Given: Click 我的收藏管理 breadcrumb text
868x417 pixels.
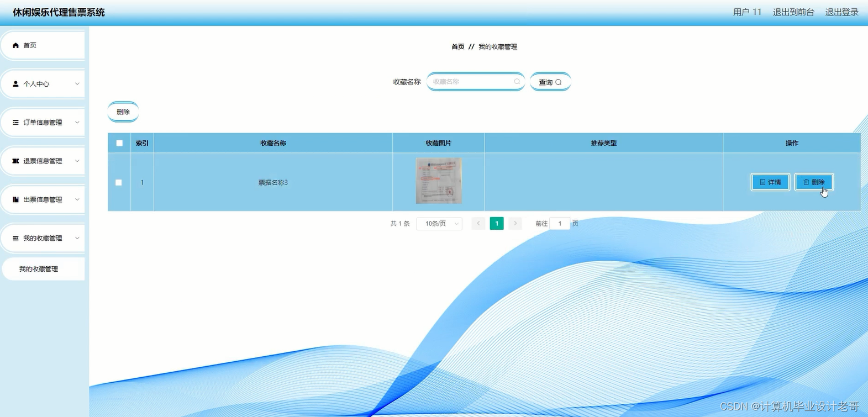Looking at the screenshot, I should pos(498,47).
